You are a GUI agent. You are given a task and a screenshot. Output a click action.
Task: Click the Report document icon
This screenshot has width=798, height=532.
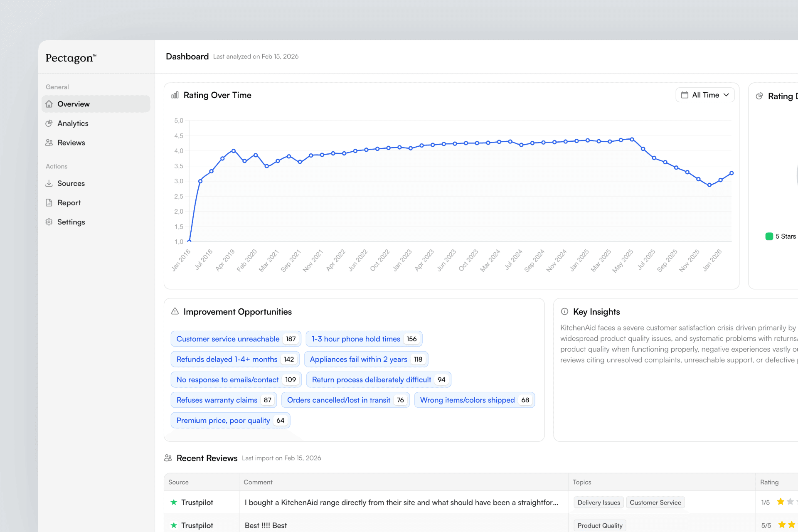49,203
